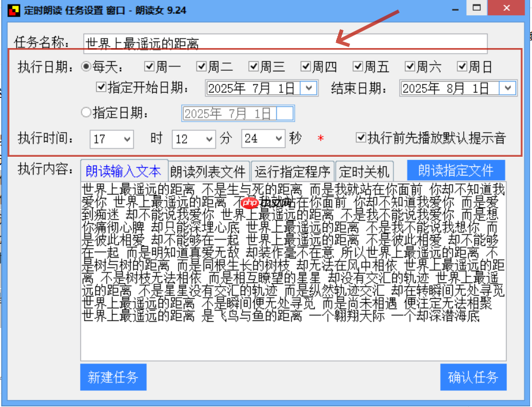Click the 执行内容 label
The height and width of the screenshot is (407, 532).
(x=45, y=169)
